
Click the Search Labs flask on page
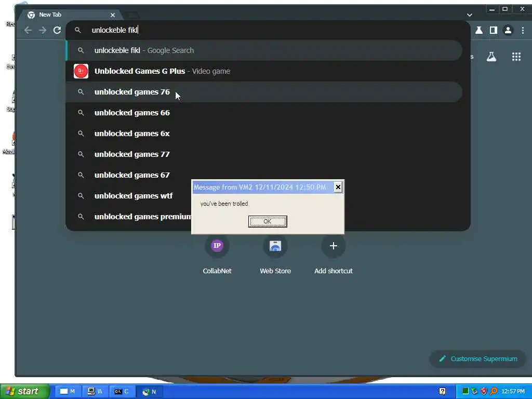(491, 57)
